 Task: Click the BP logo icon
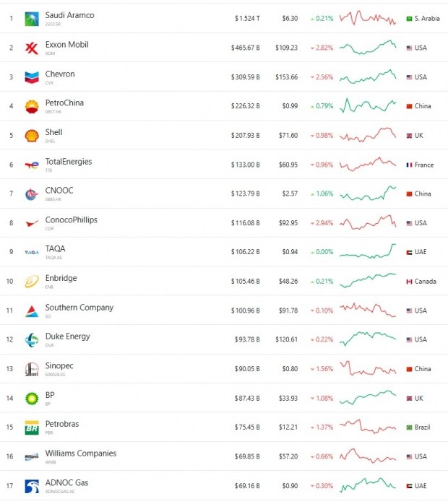[x=32, y=399]
